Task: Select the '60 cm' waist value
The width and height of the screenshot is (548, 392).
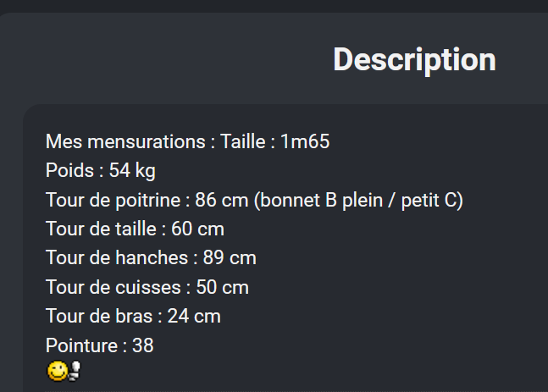Action: [197, 229]
